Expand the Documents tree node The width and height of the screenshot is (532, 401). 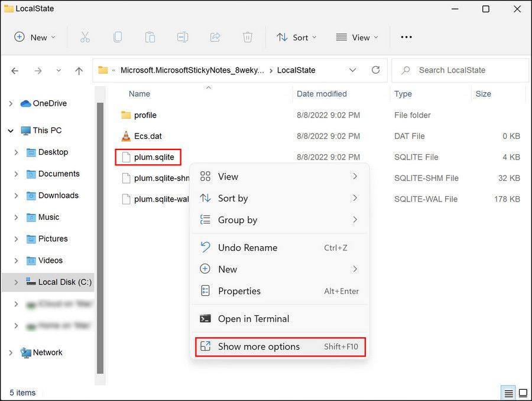tap(16, 174)
